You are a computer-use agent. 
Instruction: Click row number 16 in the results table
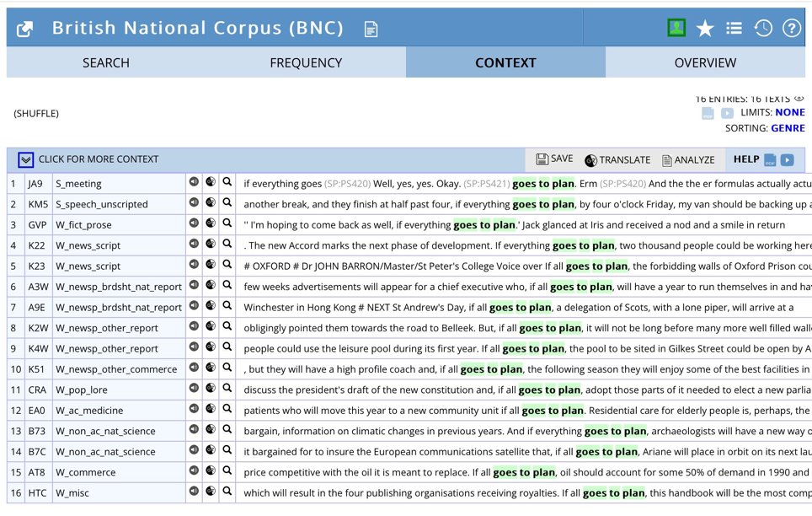click(16, 493)
